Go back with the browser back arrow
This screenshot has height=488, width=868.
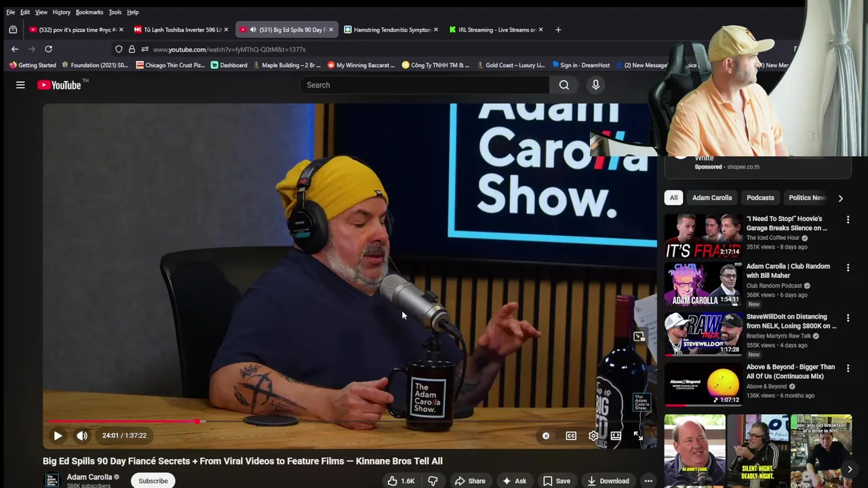(15, 49)
